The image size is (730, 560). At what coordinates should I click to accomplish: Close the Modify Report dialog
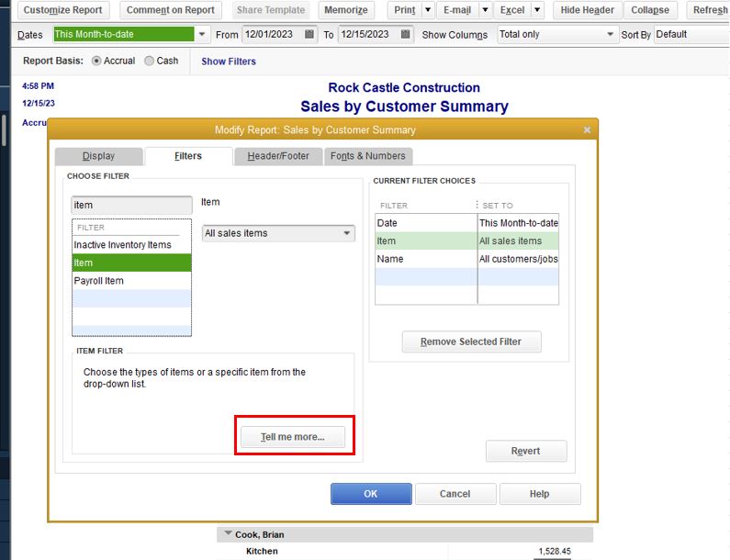tap(587, 129)
